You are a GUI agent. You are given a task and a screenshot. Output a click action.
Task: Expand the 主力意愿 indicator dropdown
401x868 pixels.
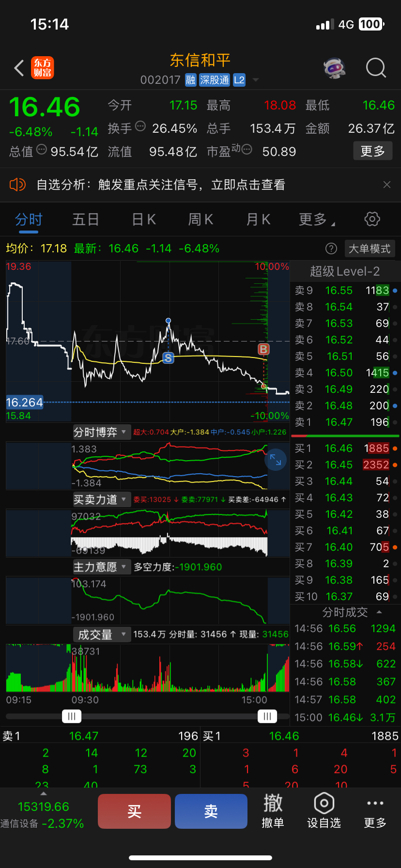pos(102,567)
